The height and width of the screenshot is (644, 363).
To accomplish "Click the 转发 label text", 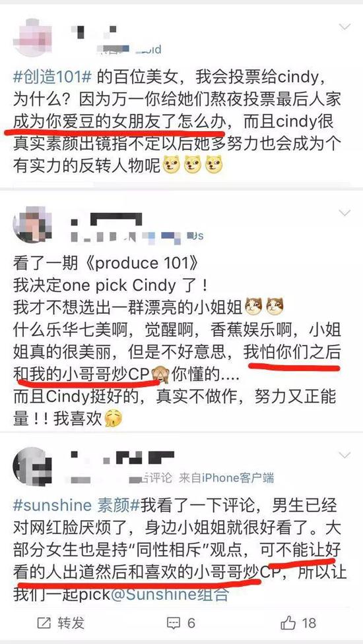I will click(x=71, y=623).
